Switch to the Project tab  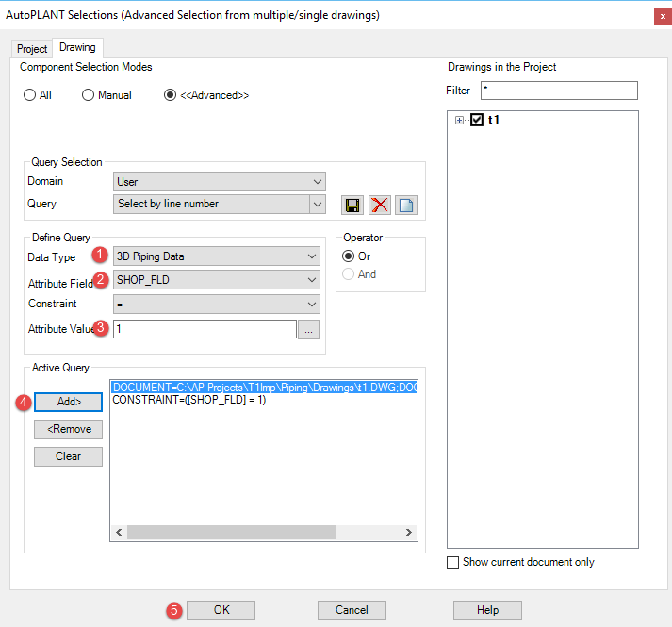click(32, 49)
